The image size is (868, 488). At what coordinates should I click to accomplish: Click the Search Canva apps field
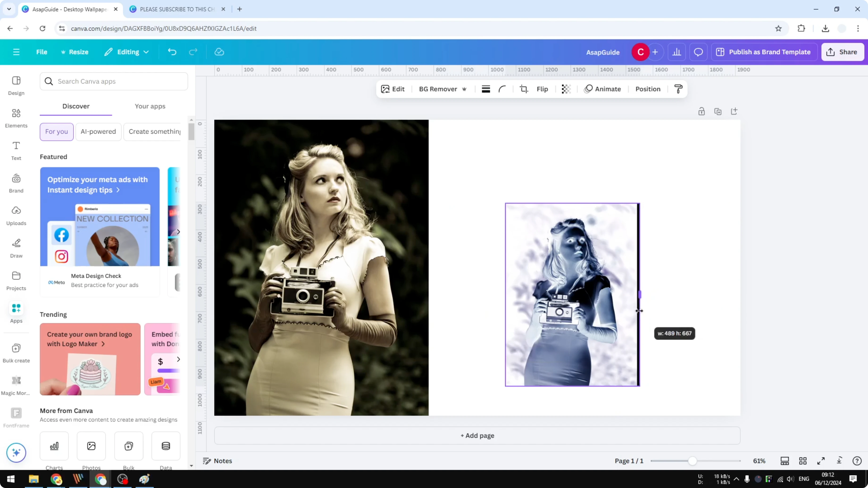point(114,81)
